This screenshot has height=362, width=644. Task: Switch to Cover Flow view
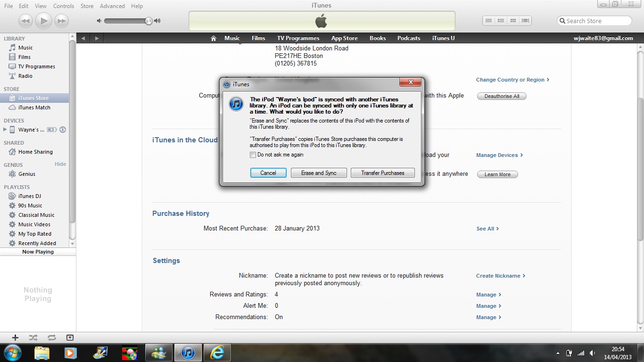(525, 21)
